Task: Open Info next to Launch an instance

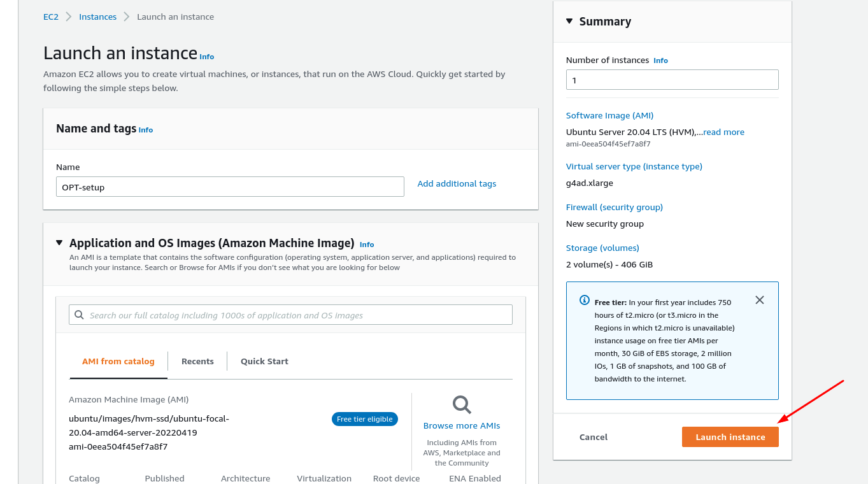Action: (207, 57)
